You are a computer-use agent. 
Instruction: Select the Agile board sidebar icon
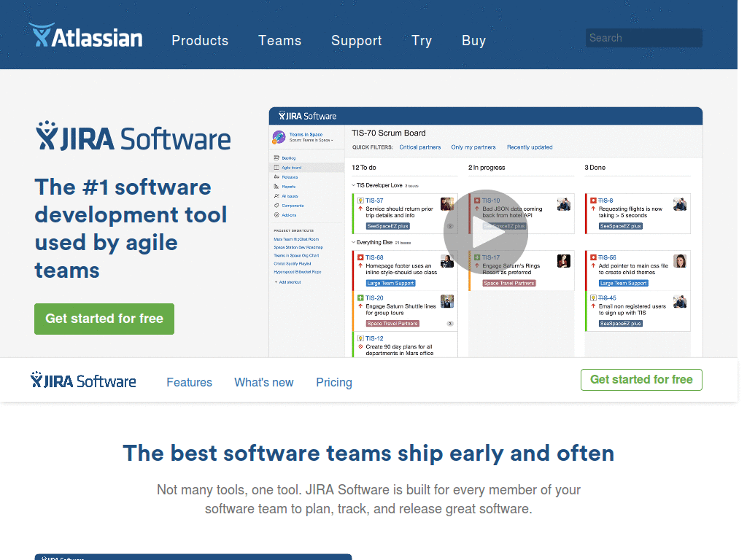point(276,167)
